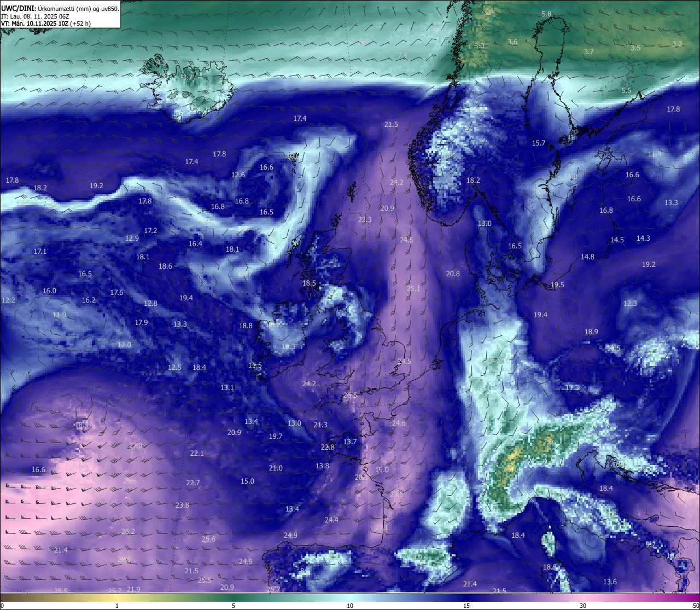Click the colorbar tick label '50'

(x=696, y=606)
